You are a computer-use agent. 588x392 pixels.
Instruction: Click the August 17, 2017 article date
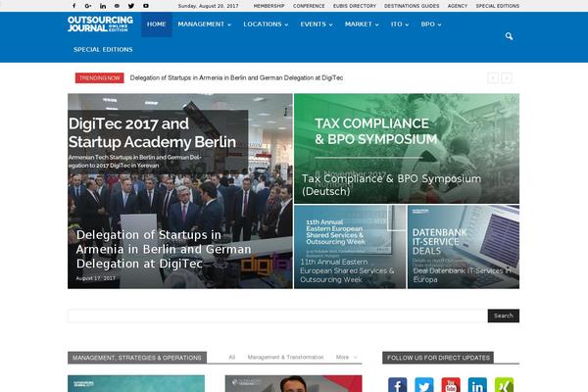coord(96,278)
